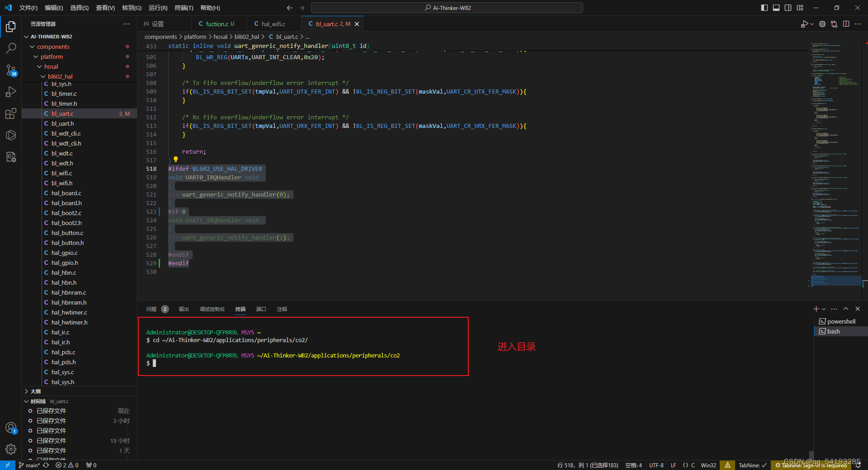Switch to the fuction.c editor tab

coord(220,24)
